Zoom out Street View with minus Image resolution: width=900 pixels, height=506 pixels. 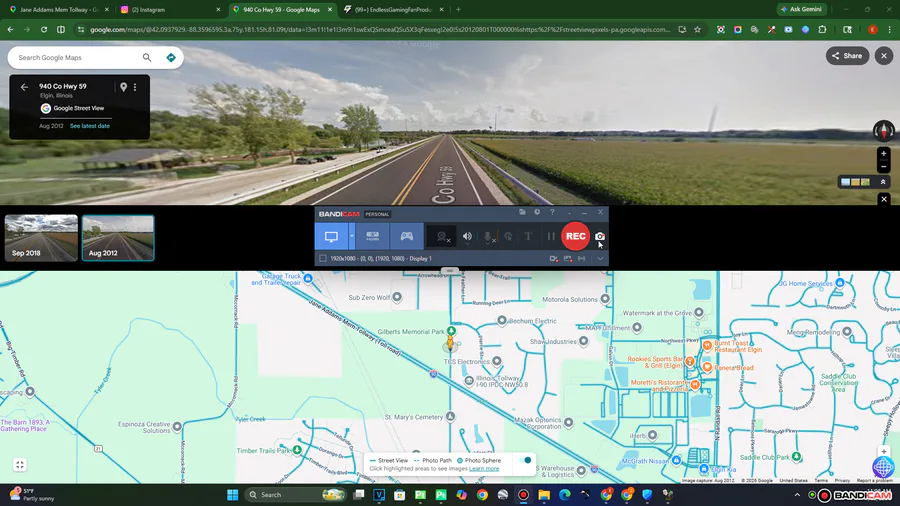pyautogui.click(x=884, y=166)
